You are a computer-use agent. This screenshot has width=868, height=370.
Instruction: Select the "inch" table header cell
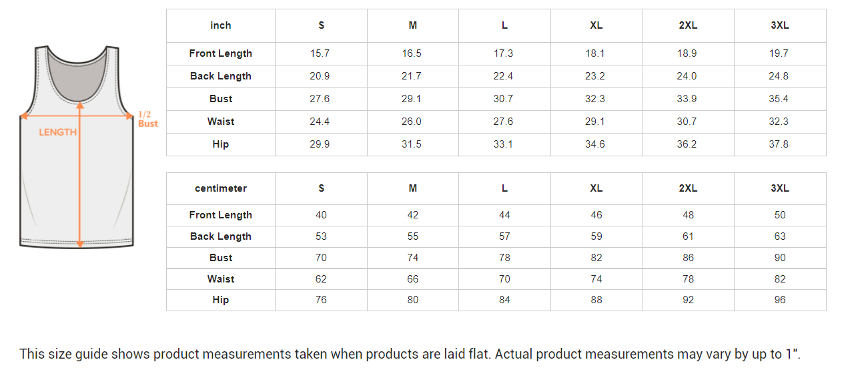pyautogui.click(x=221, y=25)
